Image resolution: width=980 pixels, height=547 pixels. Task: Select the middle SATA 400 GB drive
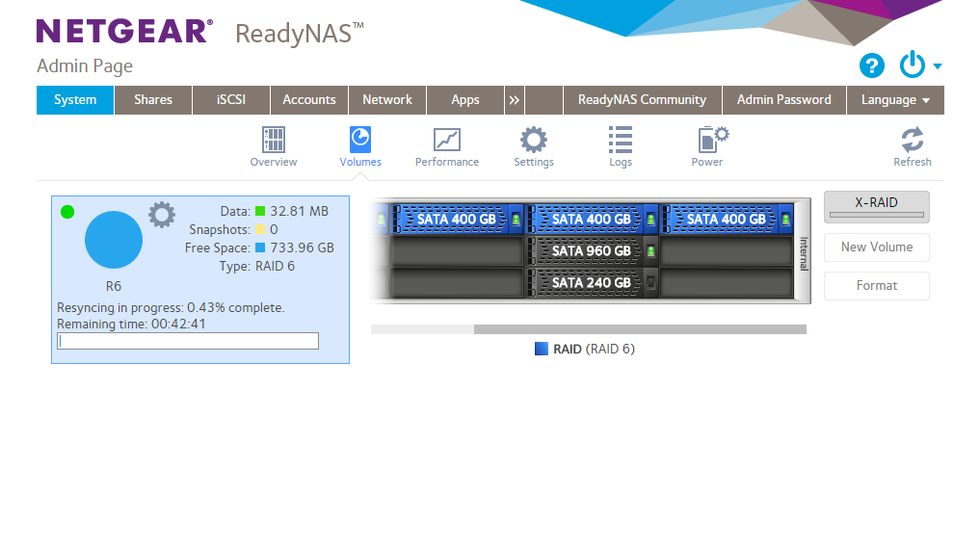[592, 220]
